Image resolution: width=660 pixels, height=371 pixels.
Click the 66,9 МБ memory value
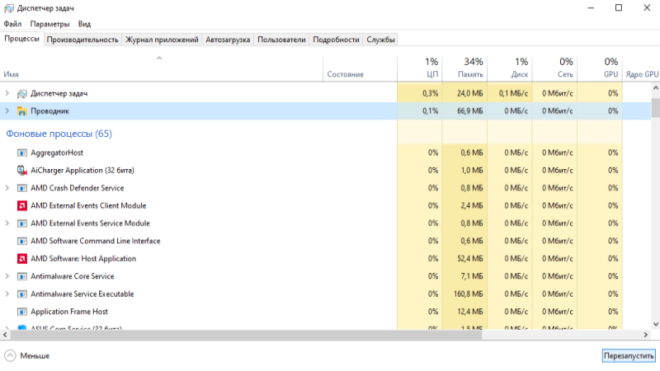(x=470, y=111)
